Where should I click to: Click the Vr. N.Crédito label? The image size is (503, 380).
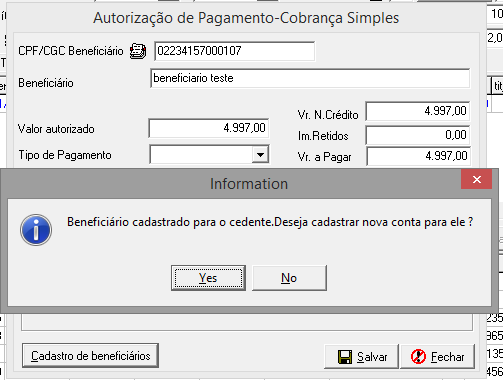coord(328,115)
